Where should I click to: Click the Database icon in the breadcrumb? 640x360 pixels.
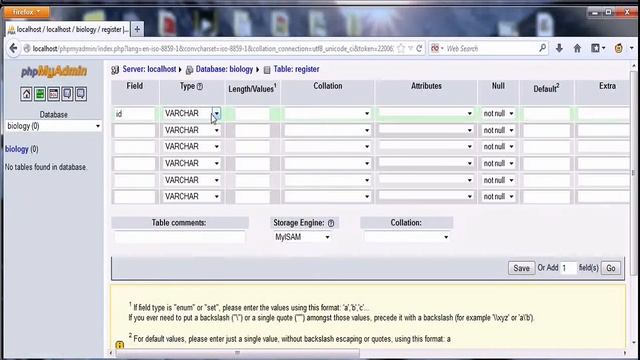tap(189, 70)
